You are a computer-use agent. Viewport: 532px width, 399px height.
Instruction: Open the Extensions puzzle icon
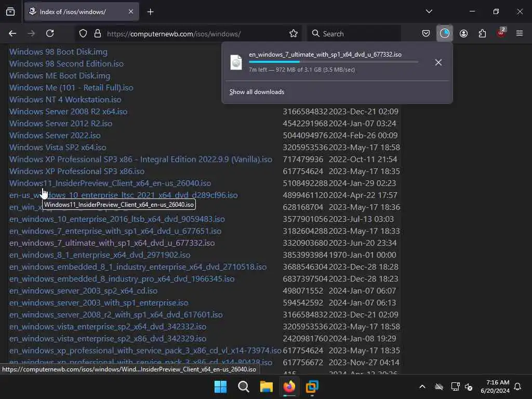[x=482, y=33]
